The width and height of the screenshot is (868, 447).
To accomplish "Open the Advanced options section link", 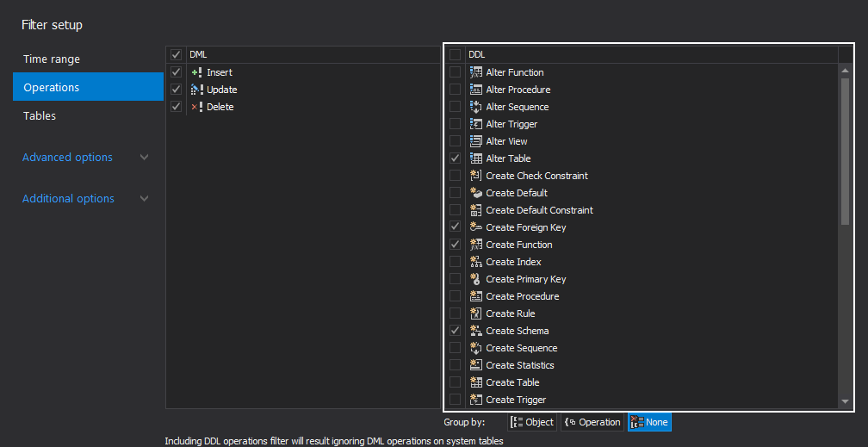I will pos(67,158).
